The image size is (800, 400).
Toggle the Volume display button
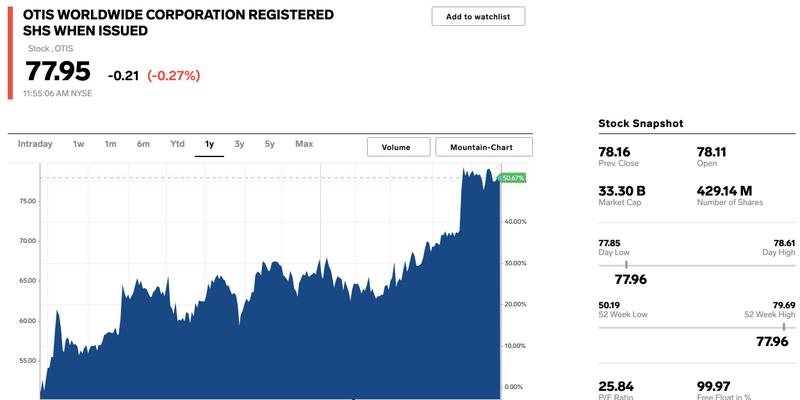click(398, 147)
